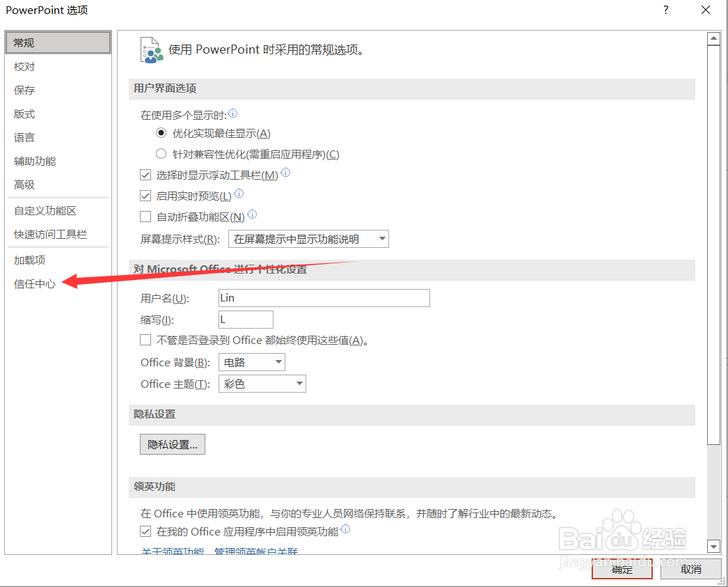Close the PowerPoint 选项 dialog
Viewport: 728px width, 587px height.
pos(706,10)
